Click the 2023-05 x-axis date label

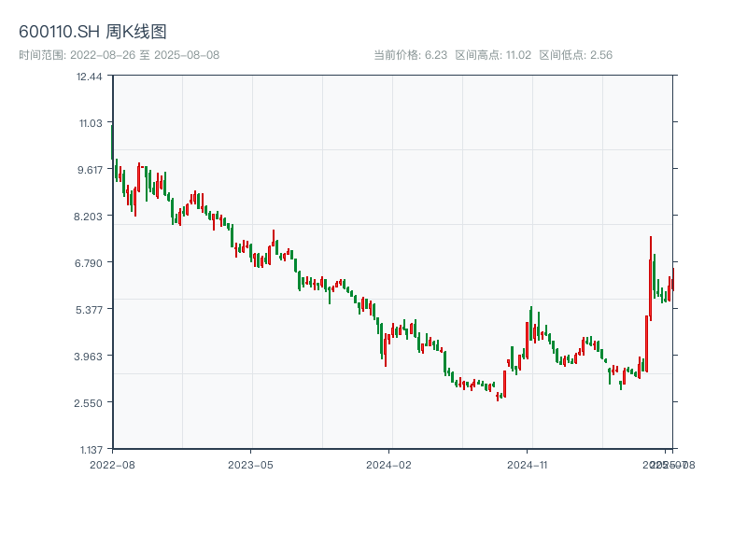(250, 464)
